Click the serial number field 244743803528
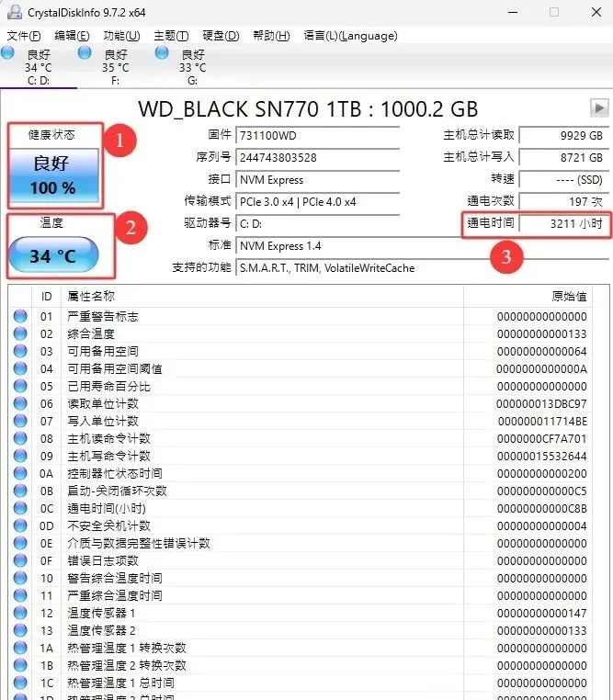613x700 pixels. coord(317,158)
